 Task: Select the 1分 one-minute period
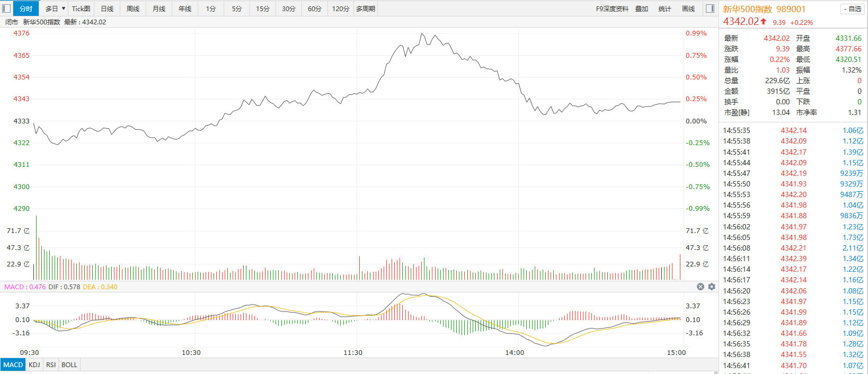[x=211, y=8]
